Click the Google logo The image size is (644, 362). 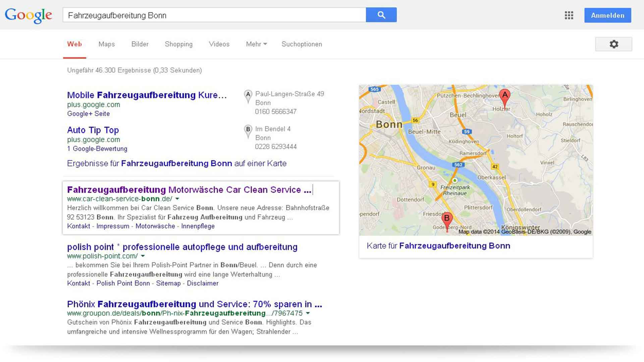pyautogui.click(x=29, y=15)
